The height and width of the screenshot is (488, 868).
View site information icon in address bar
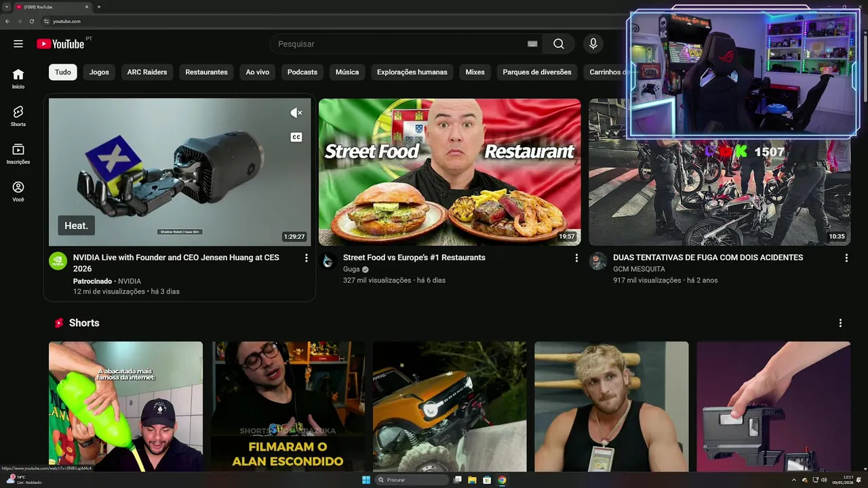(x=47, y=21)
